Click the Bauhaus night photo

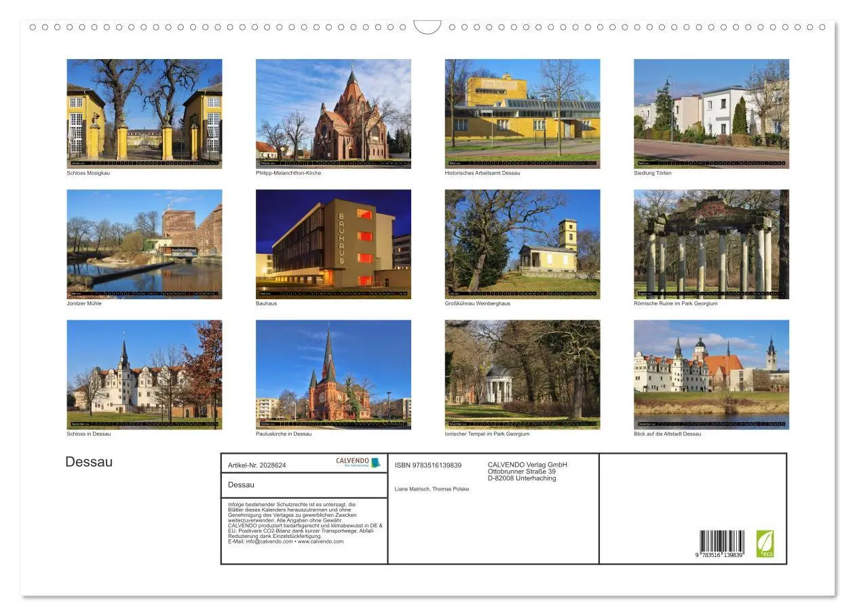click(x=333, y=243)
